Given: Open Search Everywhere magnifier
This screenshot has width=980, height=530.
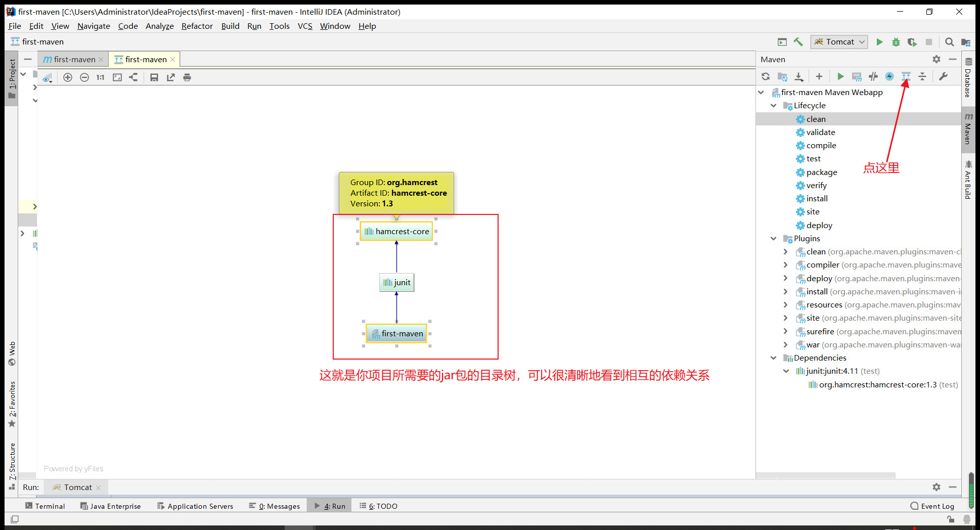Looking at the screenshot, I should [x=949, y=42].
